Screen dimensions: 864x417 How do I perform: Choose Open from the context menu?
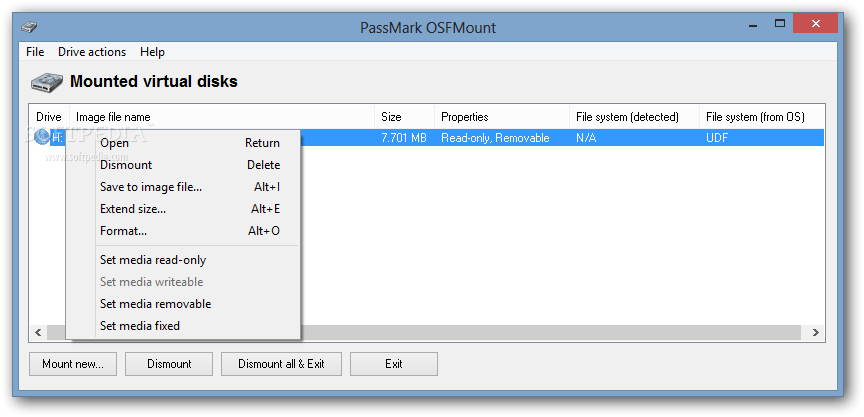click(x=114, y=143)
